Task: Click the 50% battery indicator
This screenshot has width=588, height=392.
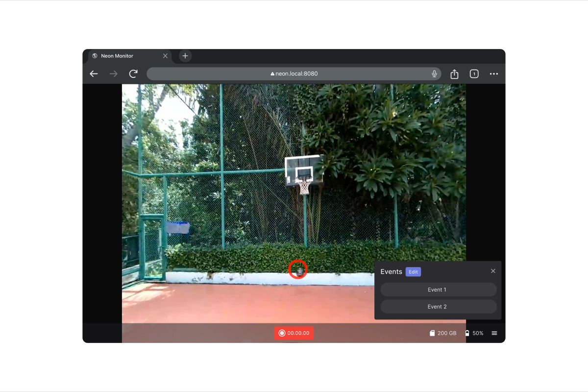Action: pos(474,333)
